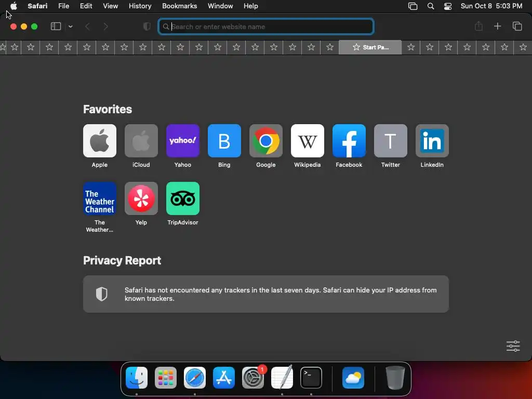
Task: Toggle the Safari sidebar
Action: pos(56,26)
